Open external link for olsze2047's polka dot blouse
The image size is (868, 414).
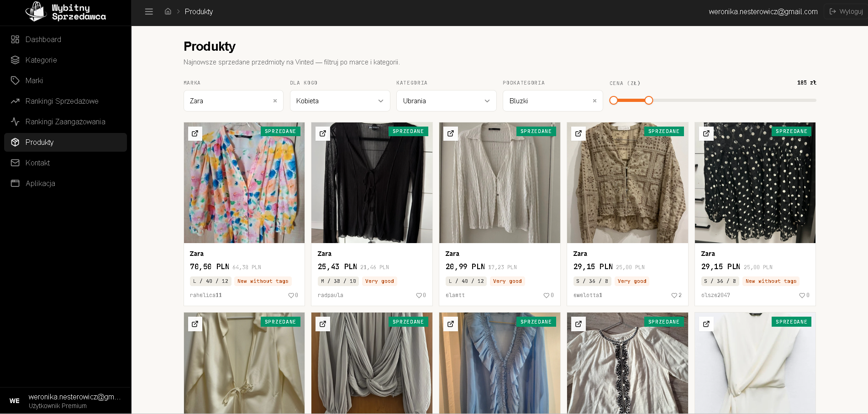pos(706,133)
